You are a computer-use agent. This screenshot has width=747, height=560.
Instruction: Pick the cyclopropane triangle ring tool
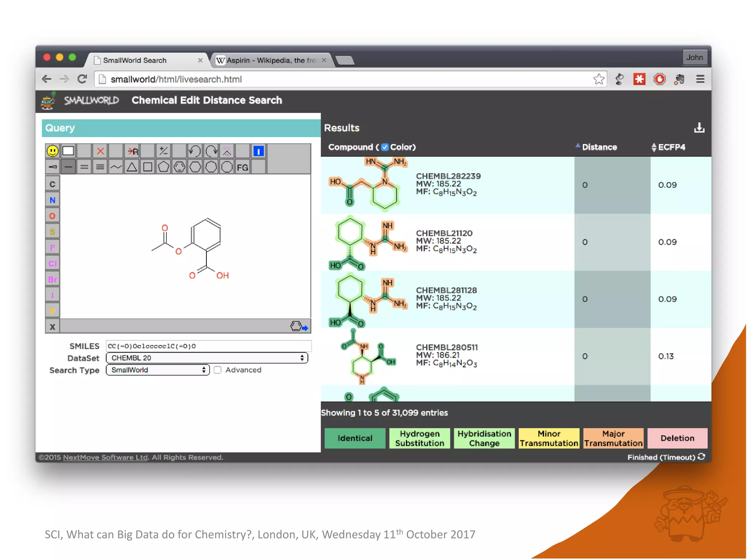(132, 167)
